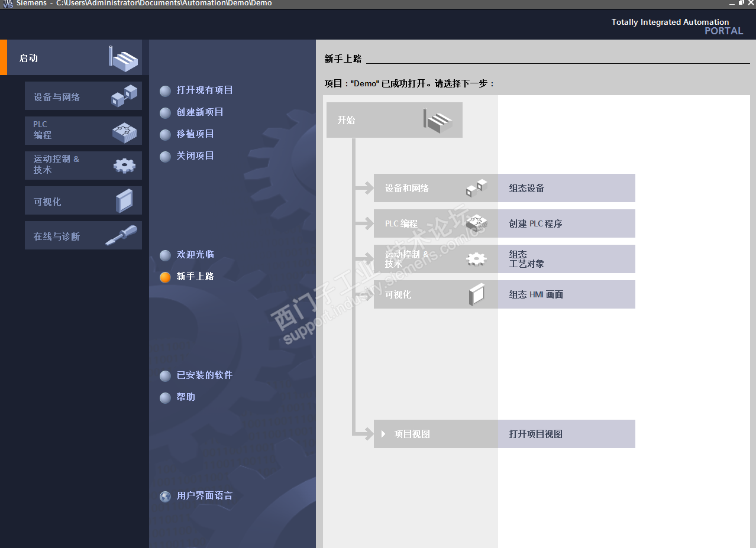This screenshot has height=548, width=756.
Task: Select the 移植项目 bullet
Action: 166,135
